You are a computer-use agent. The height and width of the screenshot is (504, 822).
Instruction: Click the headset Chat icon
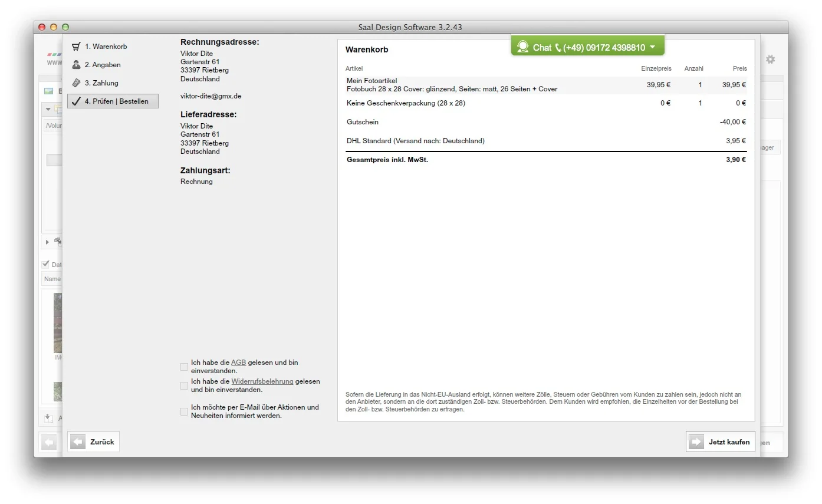[522, 47]
